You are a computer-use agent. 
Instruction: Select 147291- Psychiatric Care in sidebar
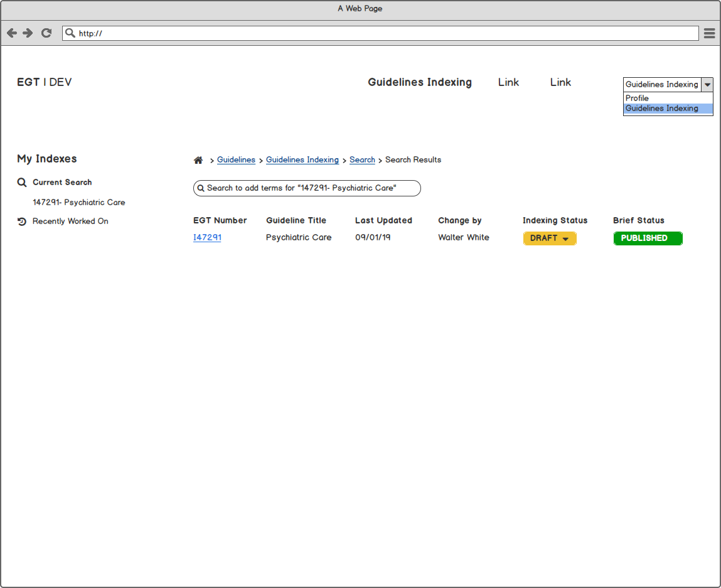click(79, 203)
